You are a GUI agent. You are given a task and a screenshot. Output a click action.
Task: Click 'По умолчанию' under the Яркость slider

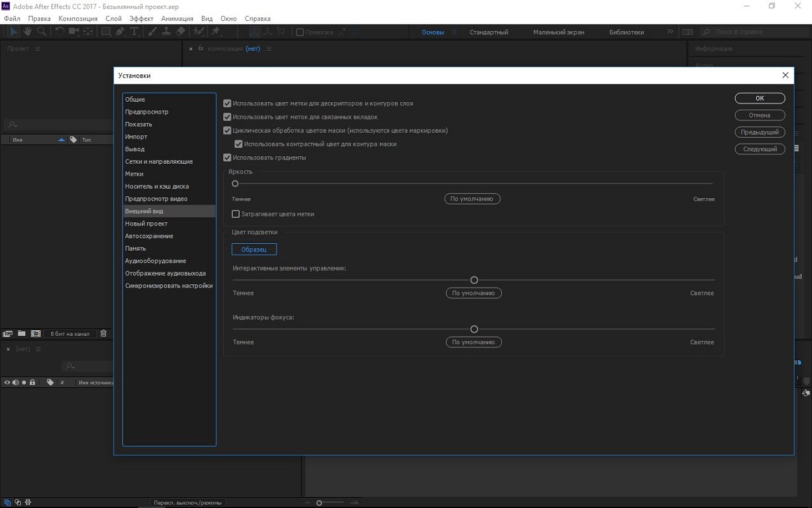[x=472, y=199]
